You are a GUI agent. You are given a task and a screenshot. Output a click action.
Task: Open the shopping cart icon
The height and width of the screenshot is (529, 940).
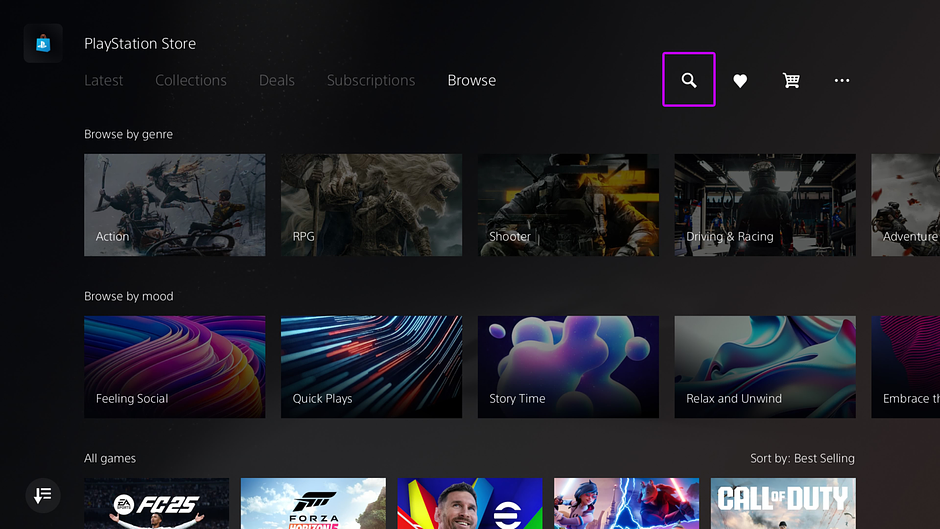[x=791, y=80]
